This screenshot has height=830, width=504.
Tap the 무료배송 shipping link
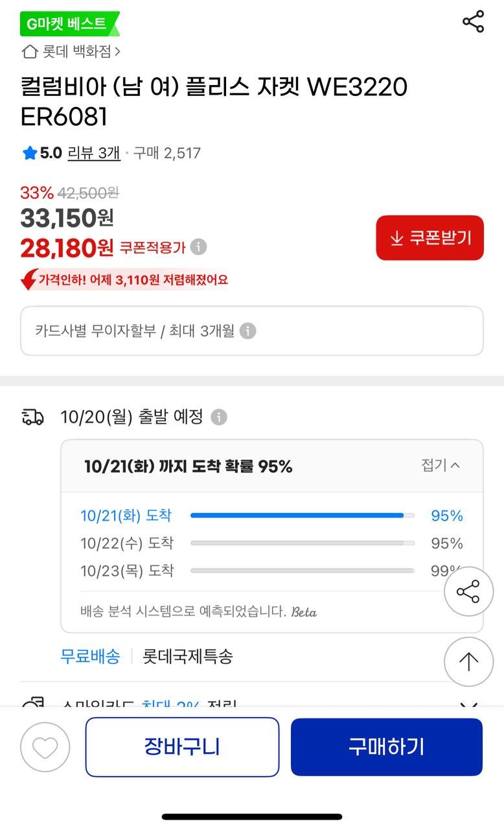[90, 656]
